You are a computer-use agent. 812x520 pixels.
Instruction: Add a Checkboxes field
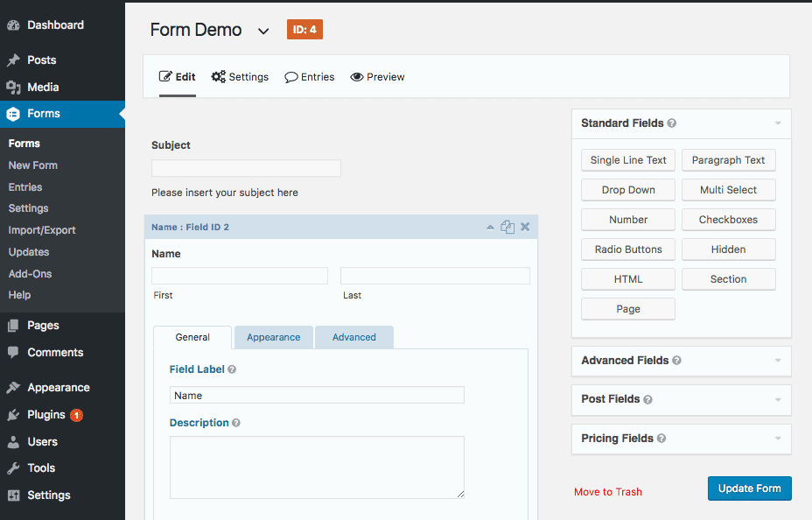click(729, 220)
